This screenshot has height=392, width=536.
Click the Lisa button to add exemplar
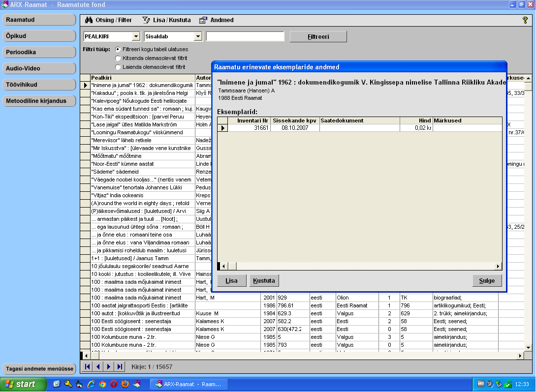[x=231, y=281]
